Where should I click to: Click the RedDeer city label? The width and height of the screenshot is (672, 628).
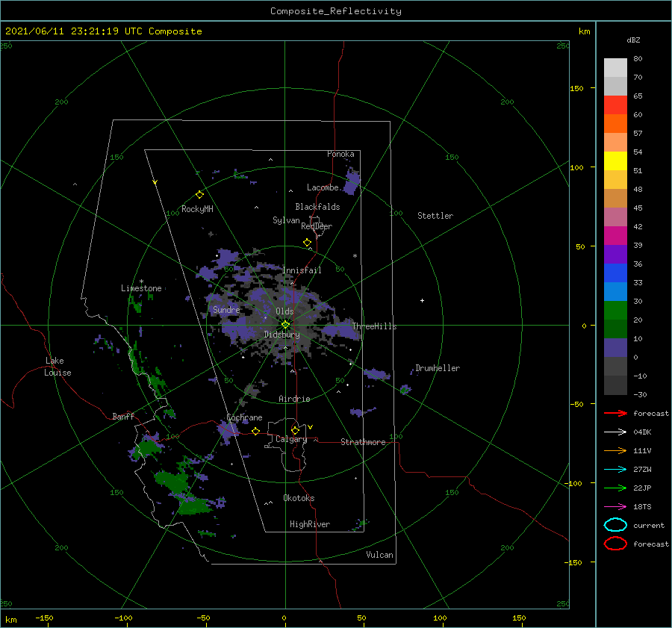point(317,226)
